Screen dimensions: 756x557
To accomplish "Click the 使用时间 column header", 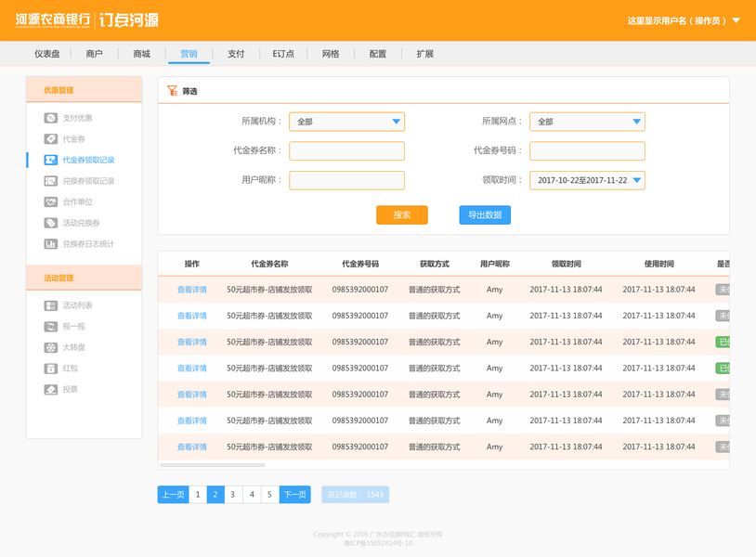I will pyautogui.click(x=659, y=264).
